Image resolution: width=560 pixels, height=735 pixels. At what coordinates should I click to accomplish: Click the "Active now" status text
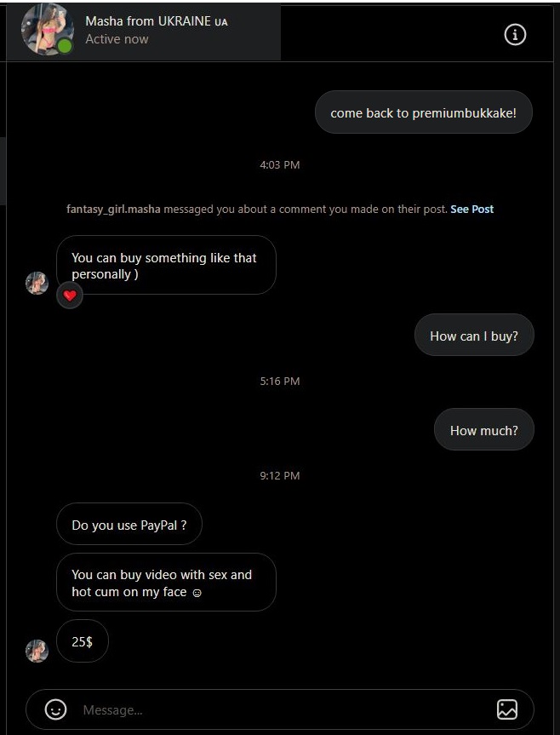click(x=117, y=39)
